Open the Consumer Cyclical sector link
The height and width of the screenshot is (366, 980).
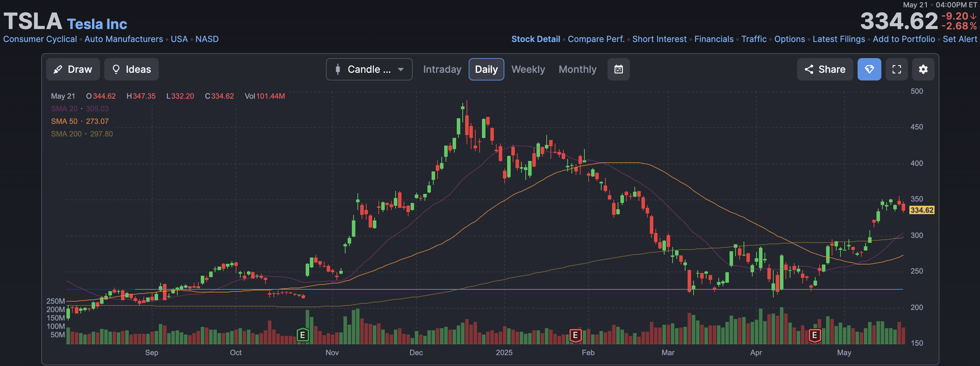point(40,39)
